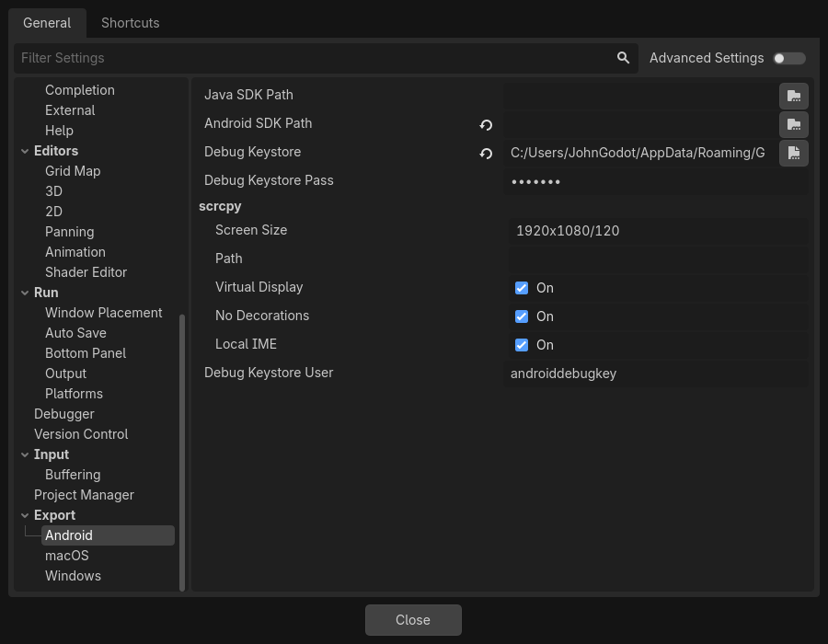This screenshot has width=828, height=644.
Task: Select macOS under Export
Action: click(x=67, y=556)
